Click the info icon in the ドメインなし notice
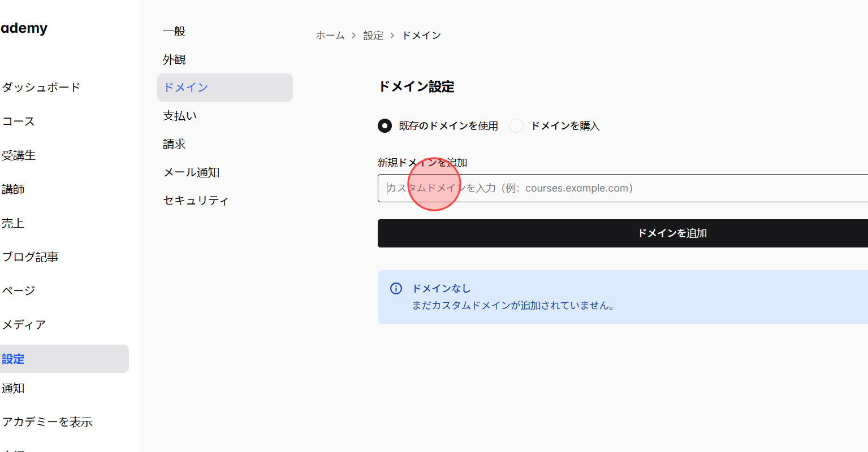 [x=396, y=288]
